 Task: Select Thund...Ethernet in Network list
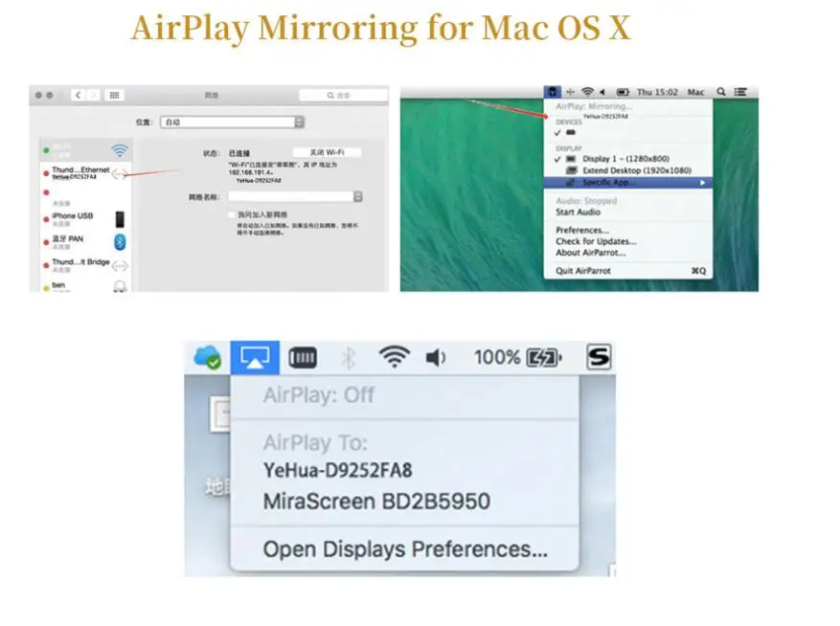click(x=85, y=173)
